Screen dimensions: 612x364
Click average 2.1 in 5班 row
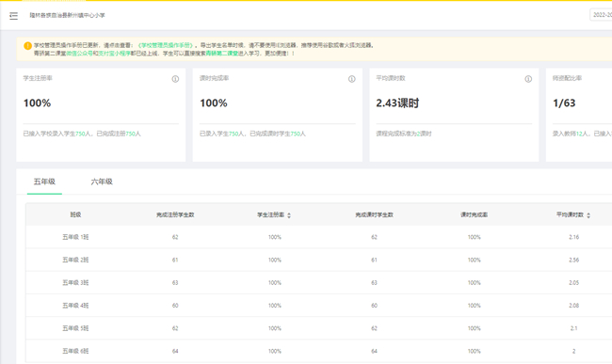[573, 328]
